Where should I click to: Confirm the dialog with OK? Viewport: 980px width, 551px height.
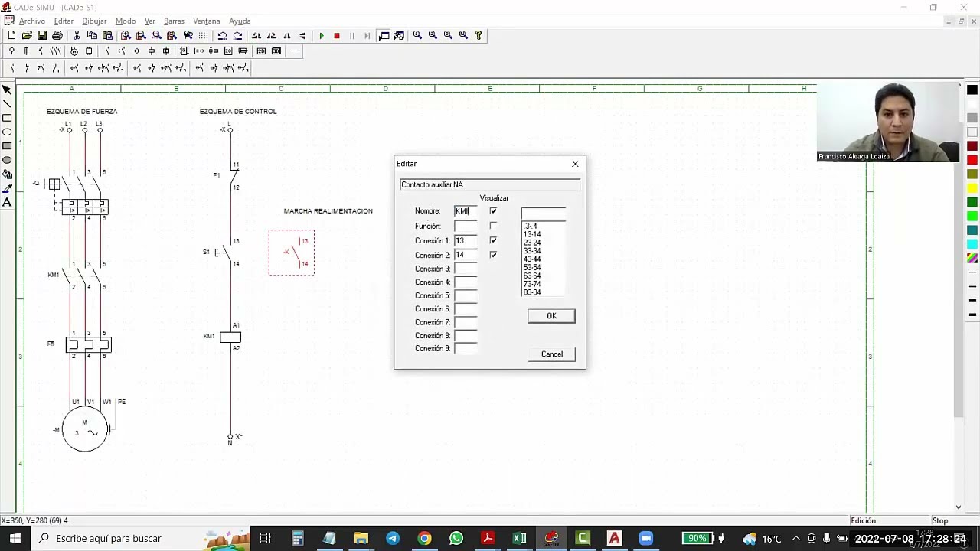pos(551,316)
